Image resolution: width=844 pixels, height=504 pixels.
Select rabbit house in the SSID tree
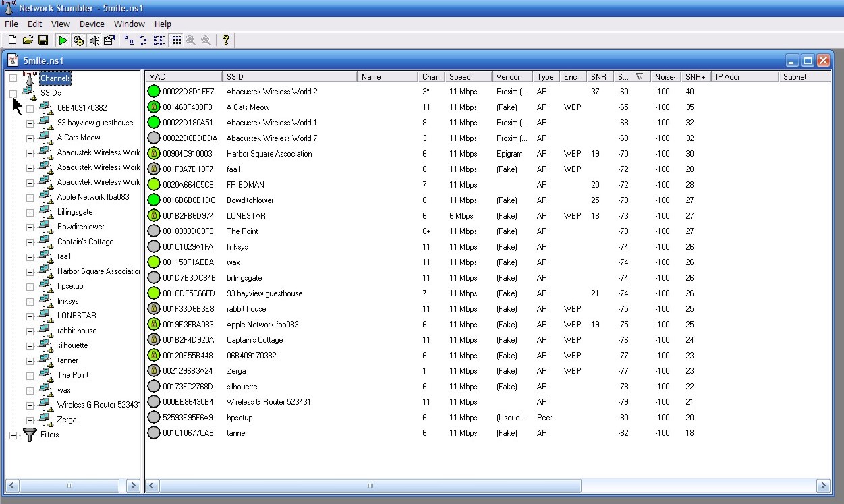coord(77,331)
